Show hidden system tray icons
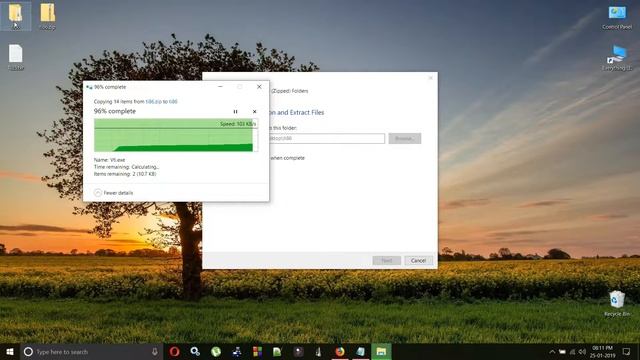Viewport: 640px width, 360px height. point(552,351)
